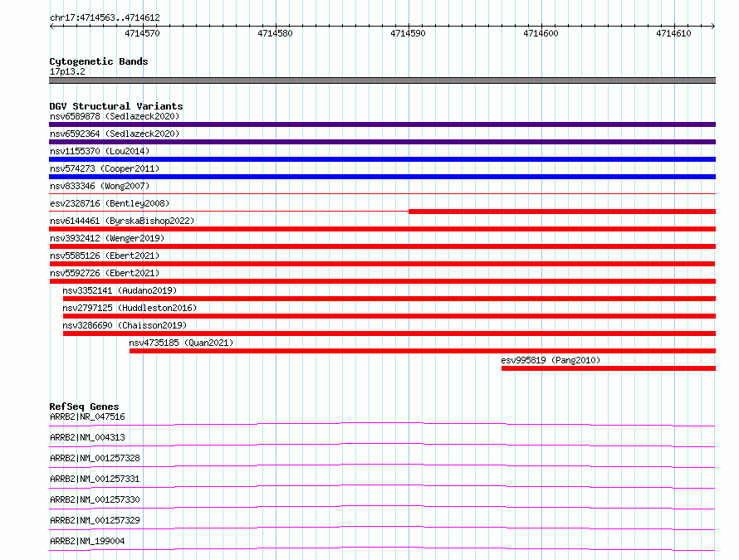Click nsv2797125 (Huddleston2016) label
This screenshot has height=560, width=739.
click(x=130, y=308)
